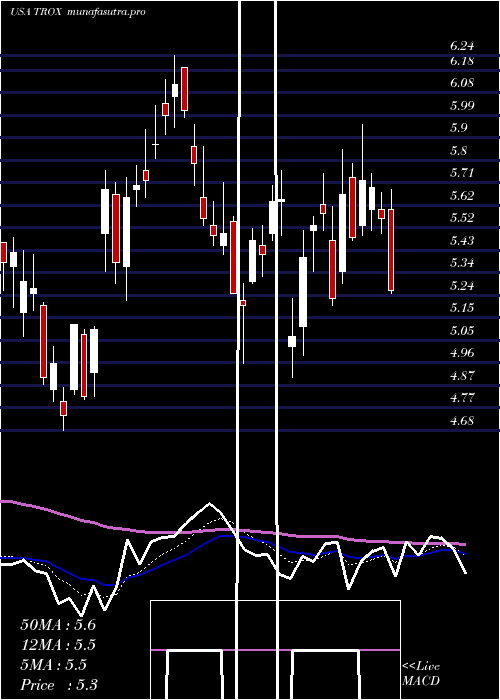Click the 5.34 price axis label
The width and height of the screenshot is (500, 700).
point(462,263)
